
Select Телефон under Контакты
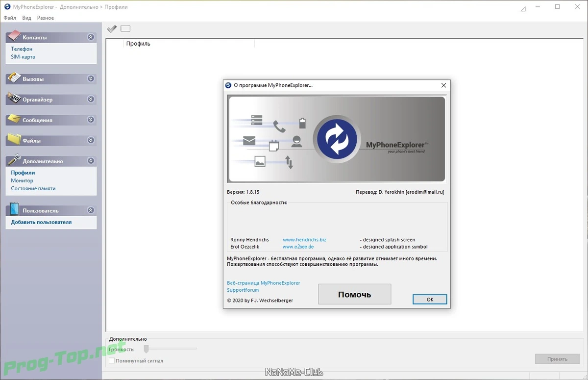tap(22, 49)
